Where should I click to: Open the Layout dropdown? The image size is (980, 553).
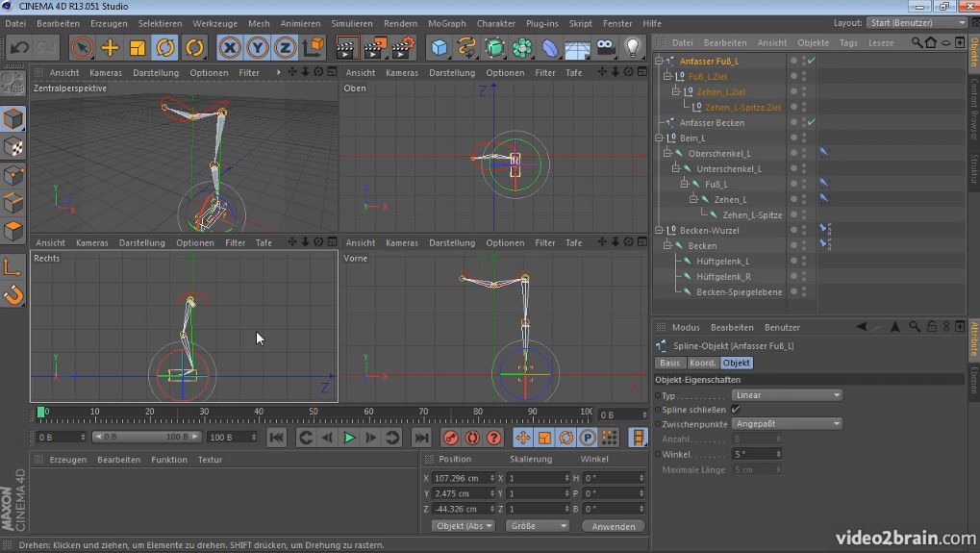(917, 22)
